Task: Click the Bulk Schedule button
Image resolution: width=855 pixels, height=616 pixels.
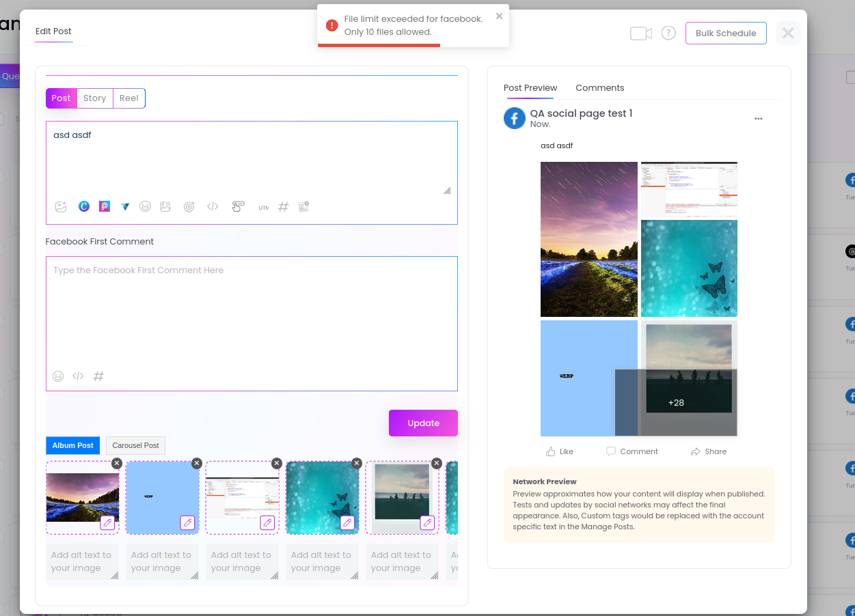Action: coord(725,33)
